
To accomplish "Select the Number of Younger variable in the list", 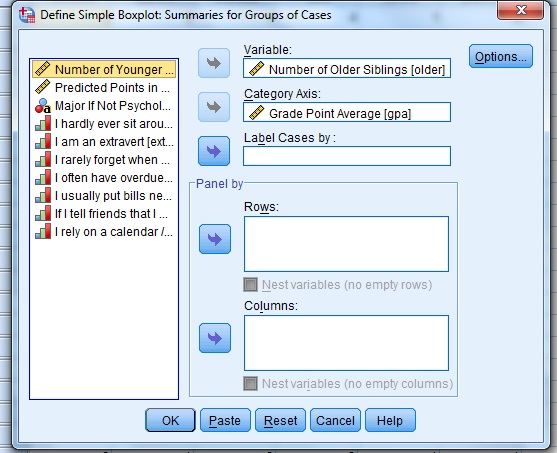I will 104,69.
